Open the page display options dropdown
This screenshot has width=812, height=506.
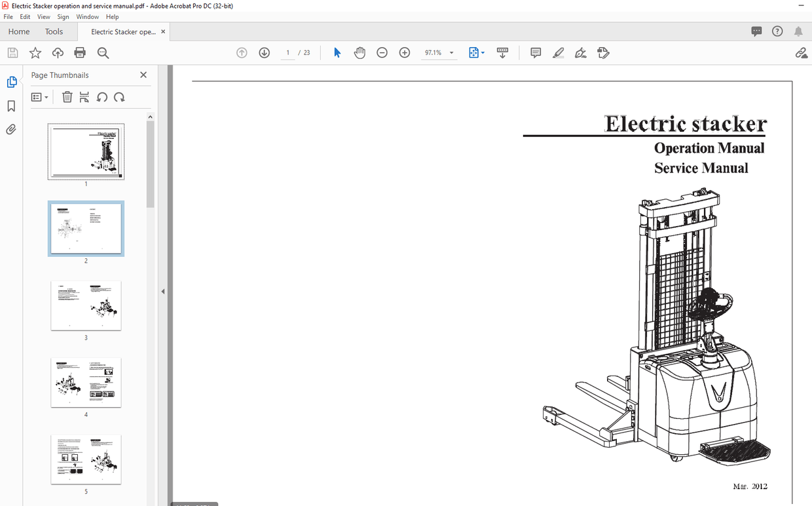click(x=477, y=52)
